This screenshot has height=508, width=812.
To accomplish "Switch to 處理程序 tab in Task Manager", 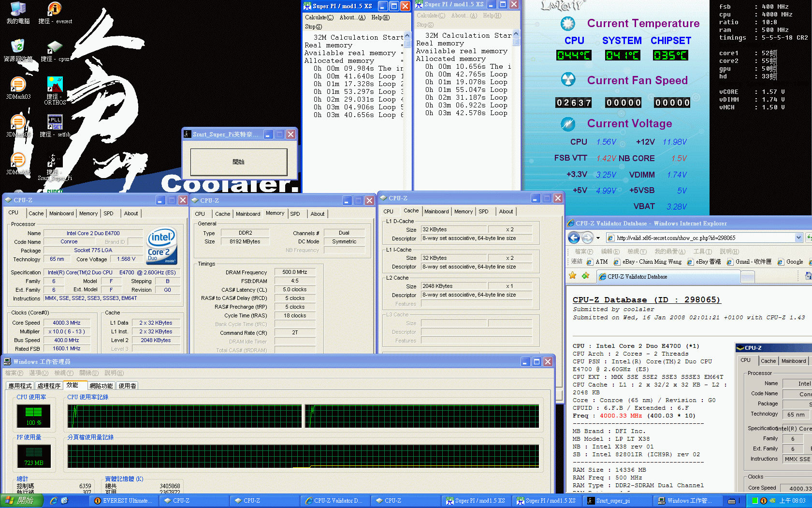I will pyautogui.click(x=49, y=386).
